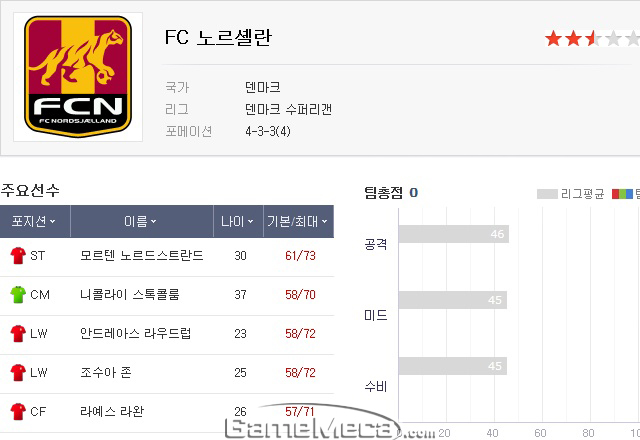Click the 61/73 rating value
640x440 pixels.
coord(300,256)
